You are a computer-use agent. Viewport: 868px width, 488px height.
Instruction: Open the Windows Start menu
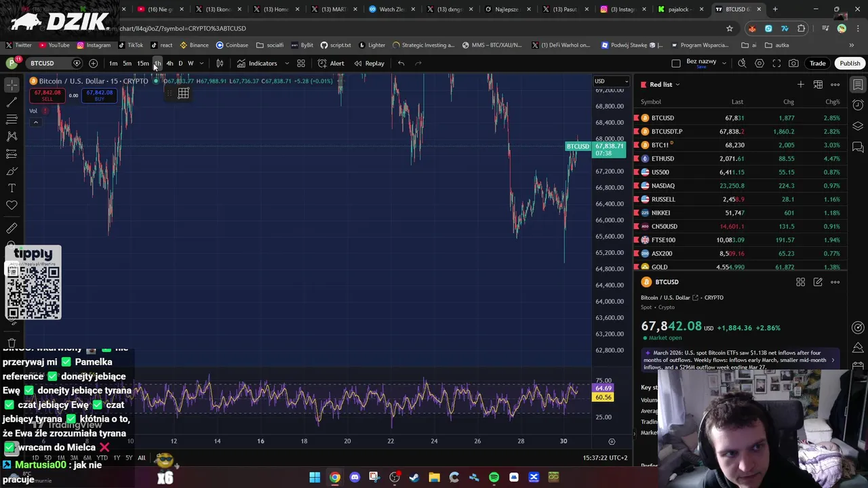[x=315, y=477]
